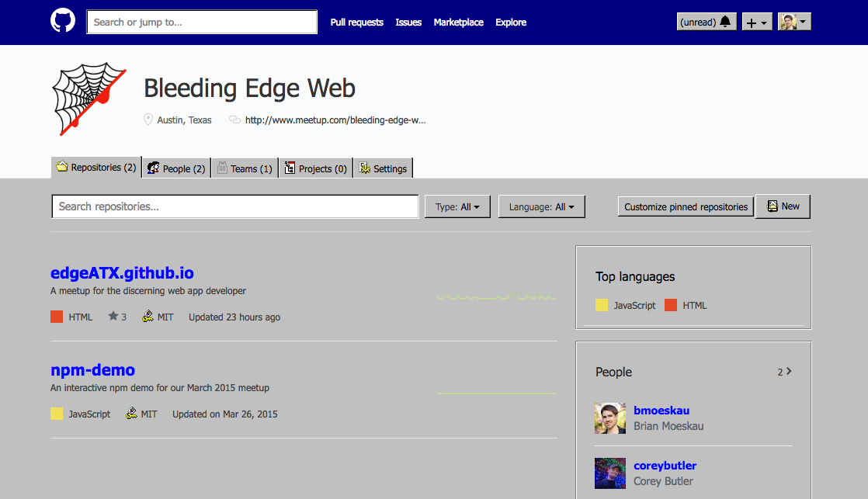Click the person icon on the People tab
Image resolution: width=868 pixels, height=499 pixels.
(x=154, y=168)
